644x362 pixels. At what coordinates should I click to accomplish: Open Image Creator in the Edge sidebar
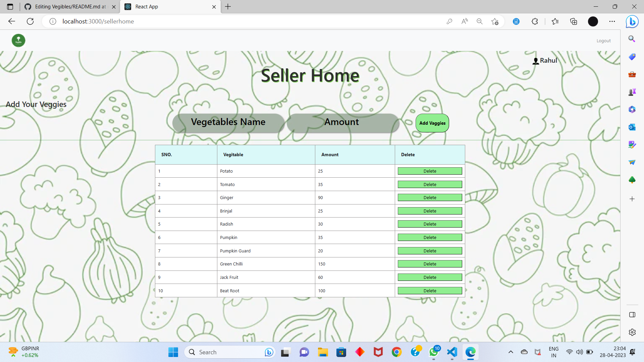(x=632, y=144)
